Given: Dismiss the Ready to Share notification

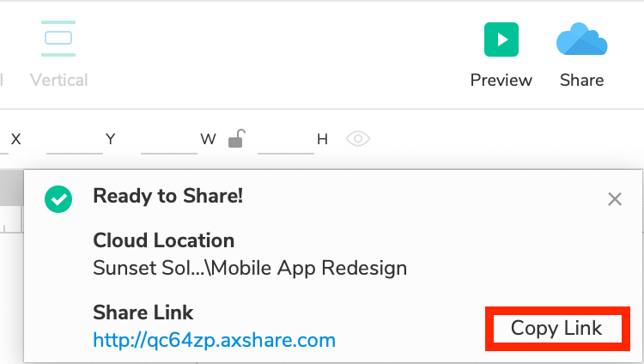Looking at the screenshot, I should [x=615, y=200].
